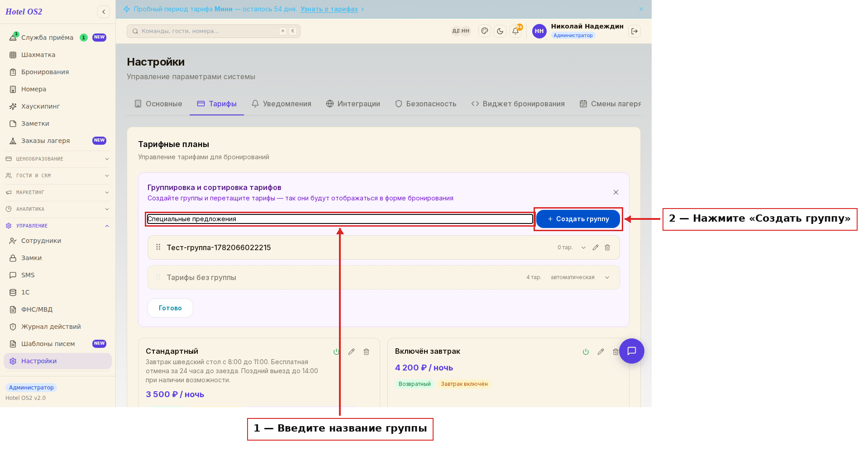This screenshot has width=868, height=451.
Task: Switch to the Уведомления tab
Action: pyautogui.click(x=281, y=104)
